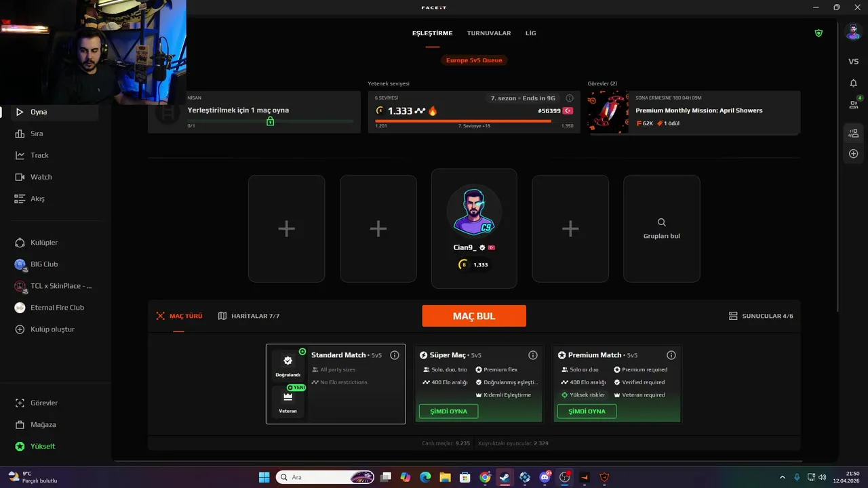
Task: Click info icon on Premium Match card
Action: point(671,355)
